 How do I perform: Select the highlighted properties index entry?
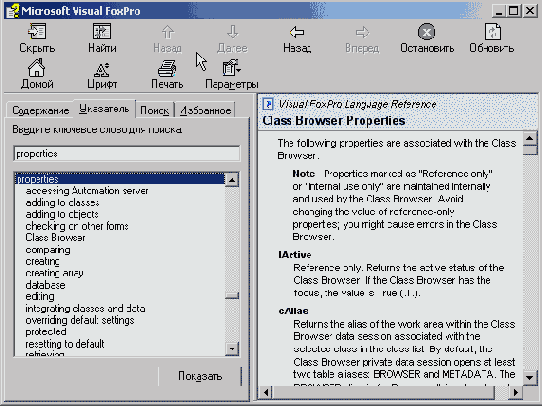(120, 179)
